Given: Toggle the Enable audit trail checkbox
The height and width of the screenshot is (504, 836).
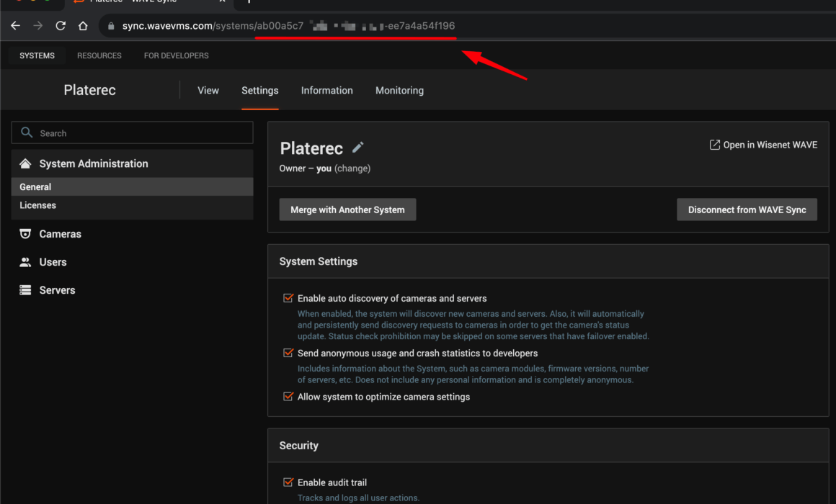Looking at the screenshot, I should [288, 482].
